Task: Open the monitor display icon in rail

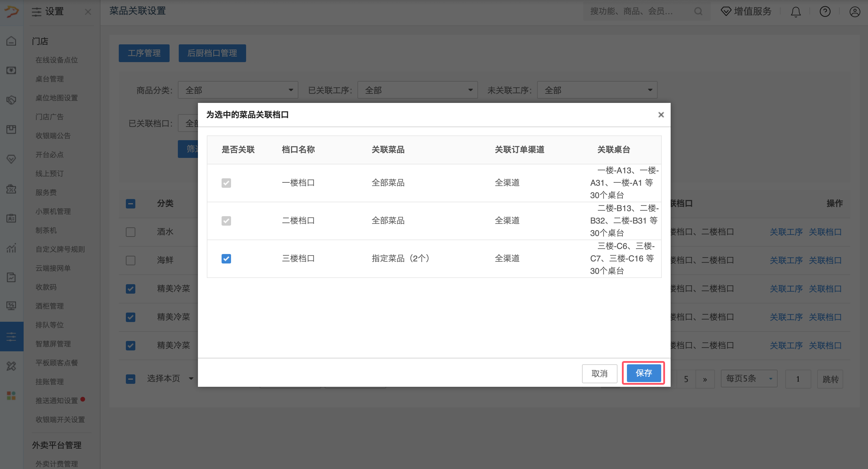Action: 12,306
